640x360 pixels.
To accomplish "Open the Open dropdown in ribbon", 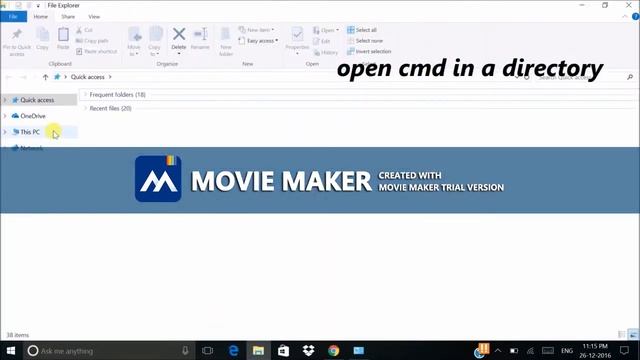I will [x=326, y=30].
